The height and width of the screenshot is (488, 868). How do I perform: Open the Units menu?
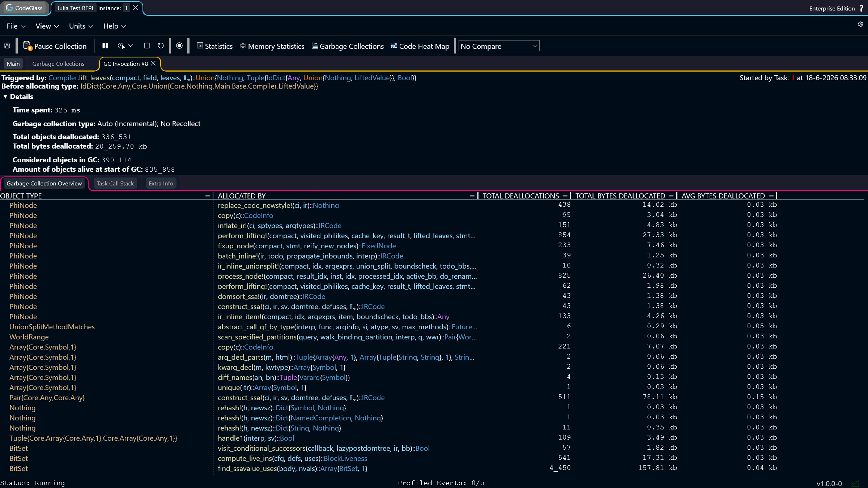[81, 26]
